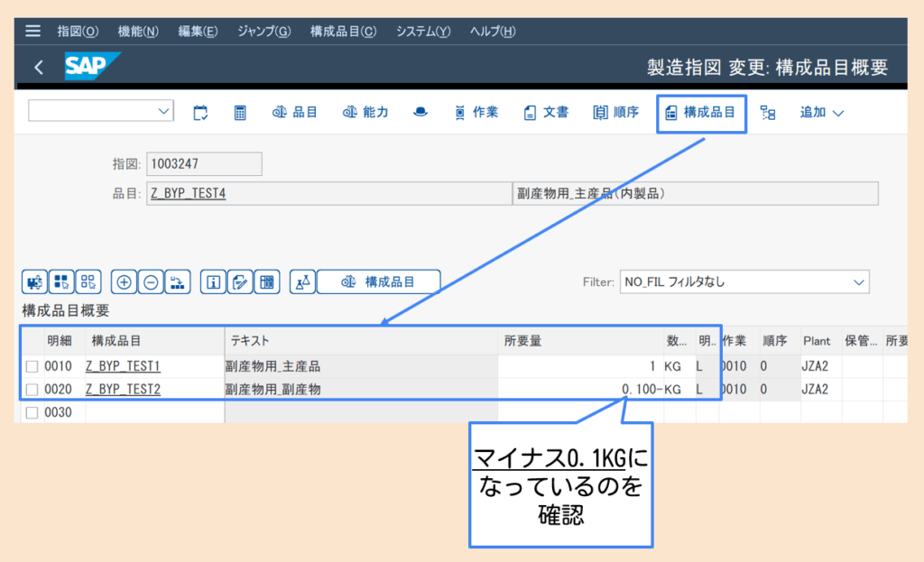Click the info icon in the item toolbar
This screenshot has width=924, height=562.
(212, 281)
